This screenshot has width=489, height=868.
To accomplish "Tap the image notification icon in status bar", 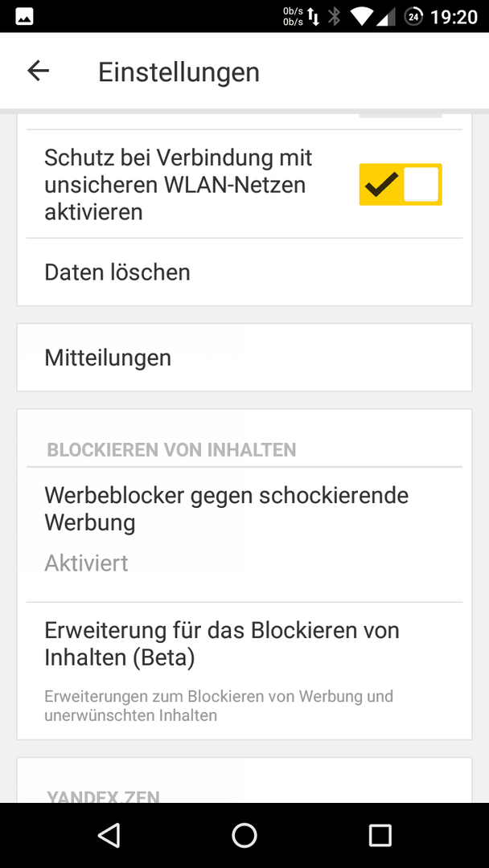I will coord(24,17).
